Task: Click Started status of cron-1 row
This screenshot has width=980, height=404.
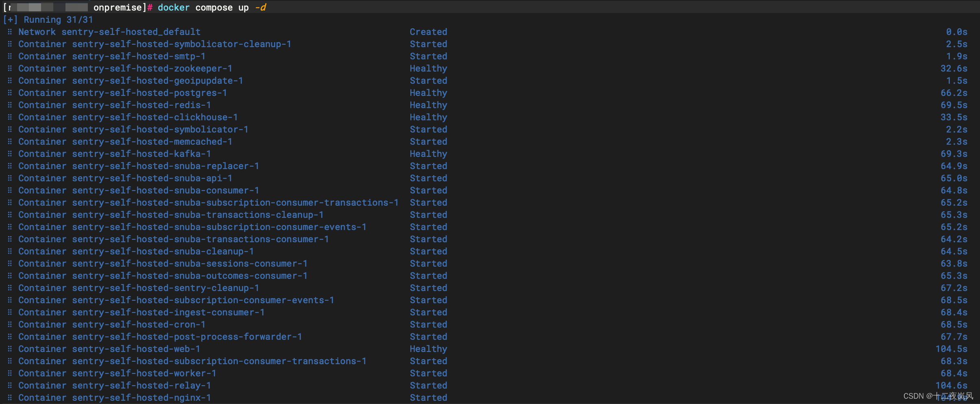Action: 428,324
